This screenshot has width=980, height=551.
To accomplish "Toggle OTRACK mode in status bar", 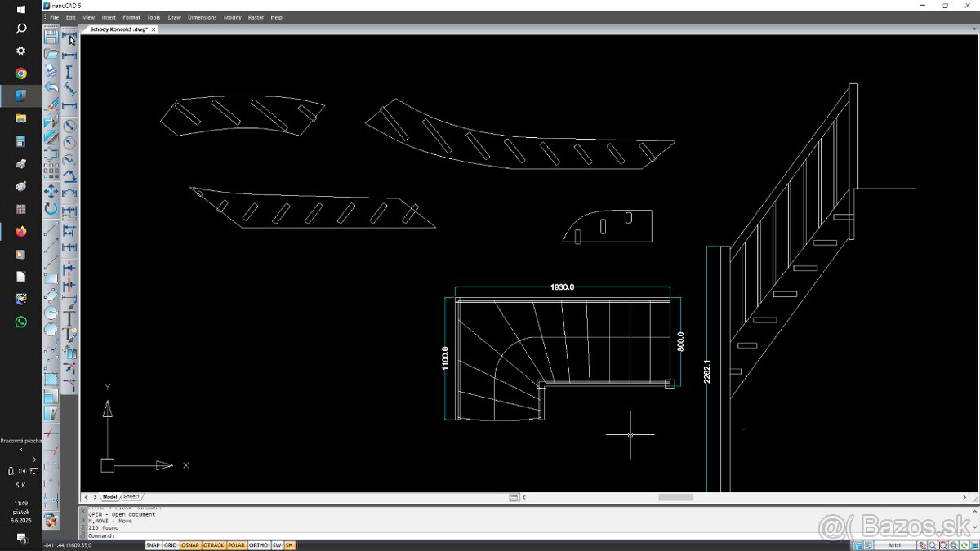I will (x=213, y=544).
